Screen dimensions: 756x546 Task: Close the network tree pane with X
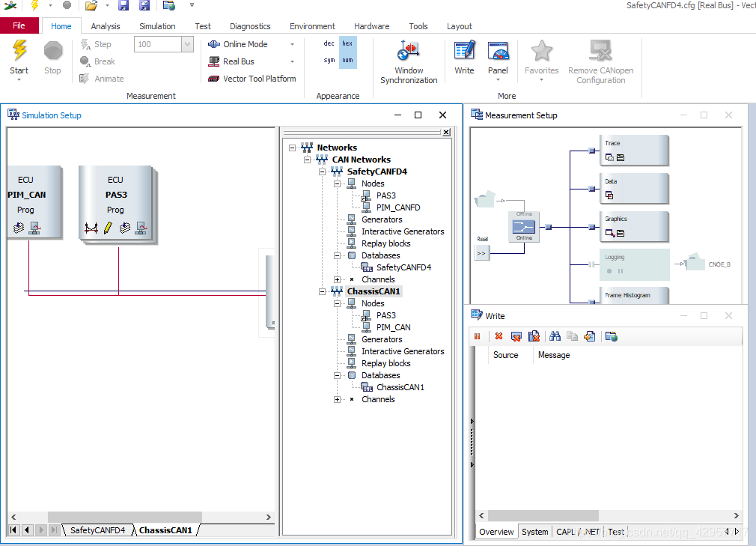point(446,132)
